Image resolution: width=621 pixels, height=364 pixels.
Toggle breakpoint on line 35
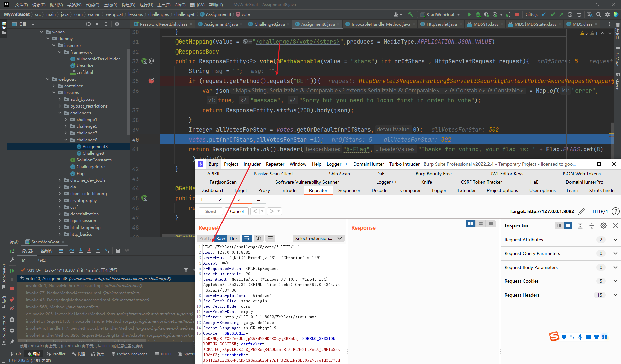pyautogui.click(x=152, y=81)
